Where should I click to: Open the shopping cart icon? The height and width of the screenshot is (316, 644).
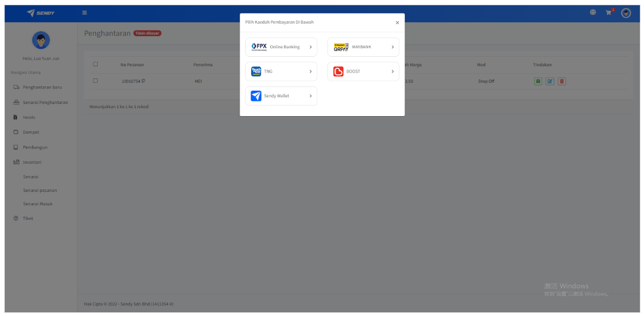click(x=609, y=13)
